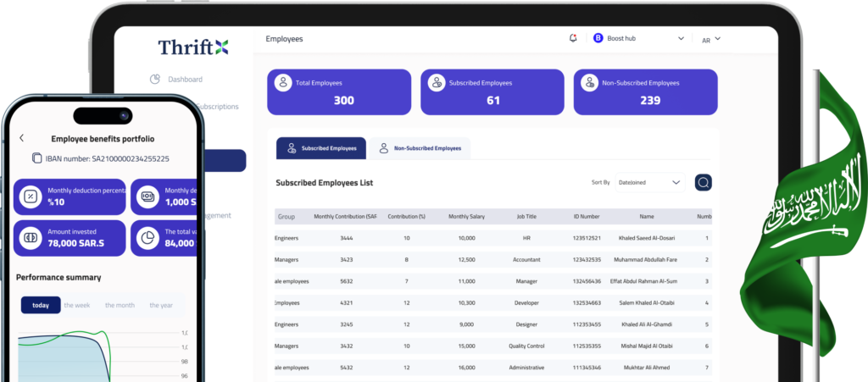Viewport: 868px width, 382px height.
Task: Click the Developer job title cell
Action: point(526,303)
